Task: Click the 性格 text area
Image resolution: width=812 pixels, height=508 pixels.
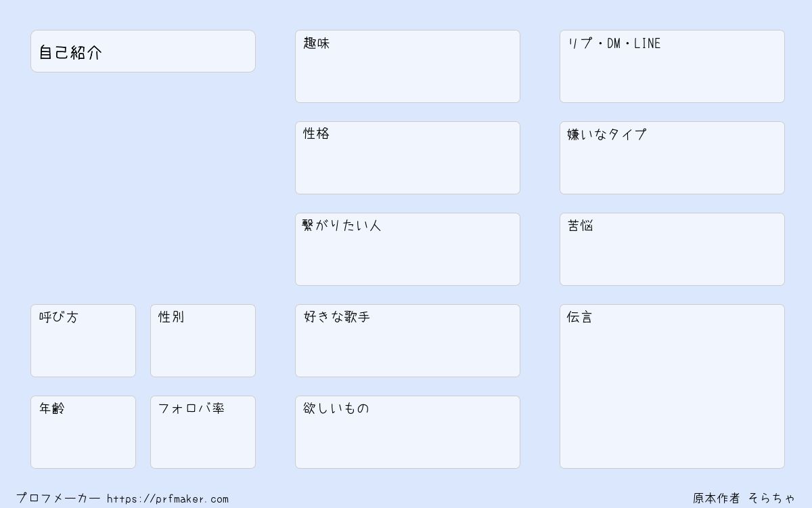Action: click(x=407, y=158)
